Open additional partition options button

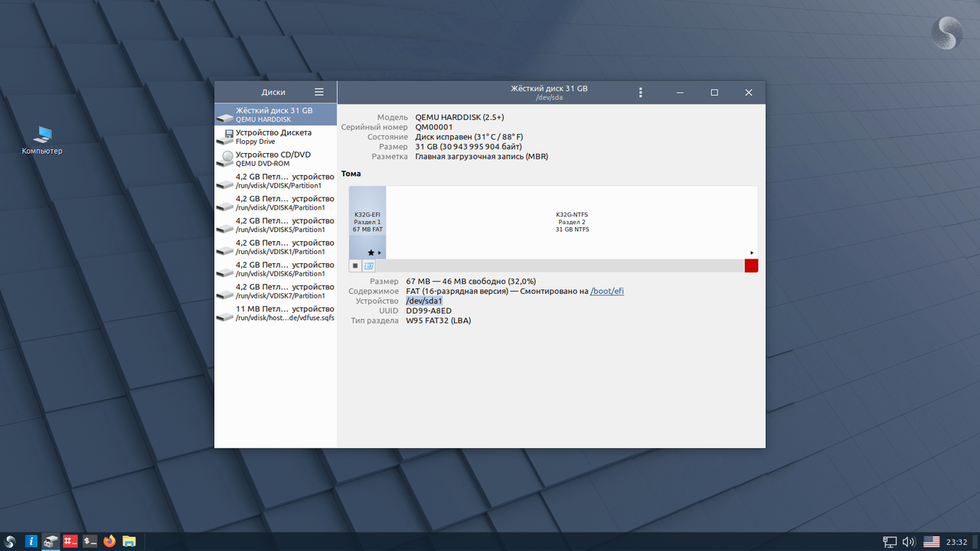coord(368,266)
